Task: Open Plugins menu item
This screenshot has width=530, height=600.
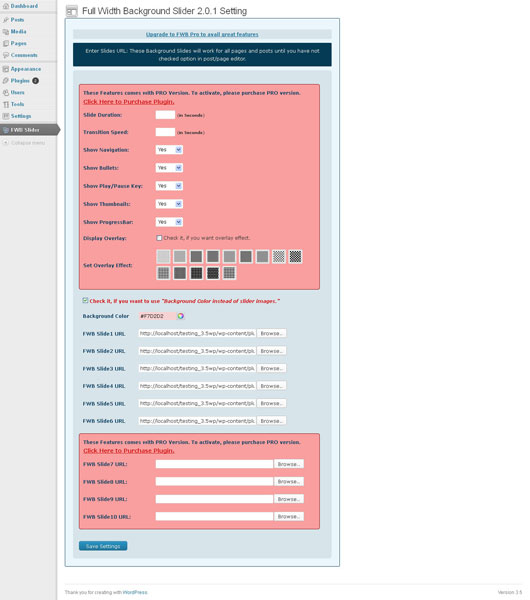Action: (x=20, y=81)
